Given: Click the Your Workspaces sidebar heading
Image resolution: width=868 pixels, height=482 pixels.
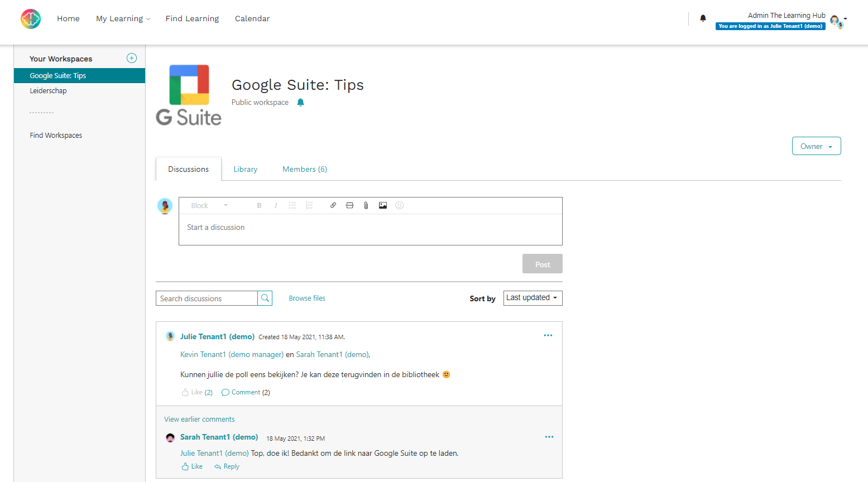Looking at the screenshot, I should [61, 59].
